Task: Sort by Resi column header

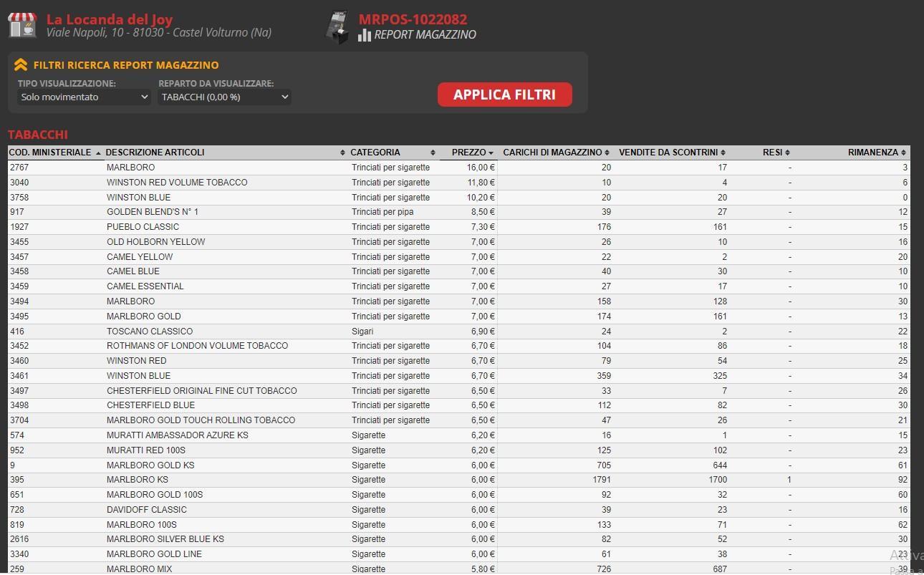Action: 776,153
